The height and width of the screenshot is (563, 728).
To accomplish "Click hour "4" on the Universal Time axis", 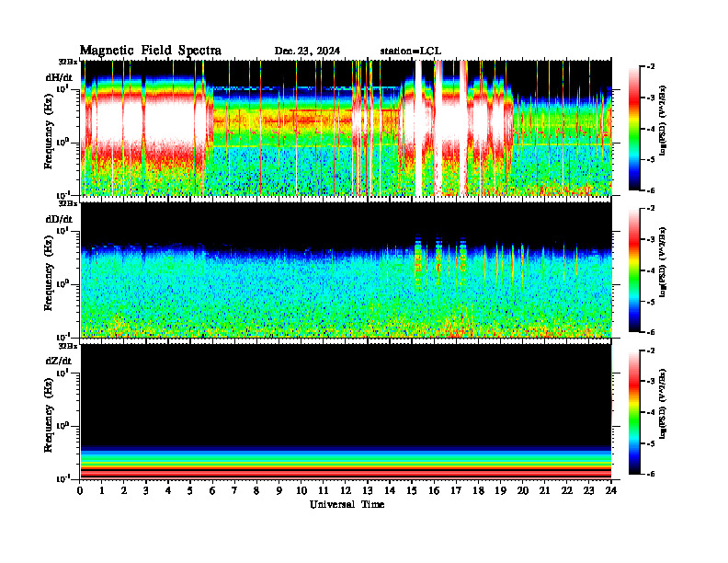I will coord(168,491).
